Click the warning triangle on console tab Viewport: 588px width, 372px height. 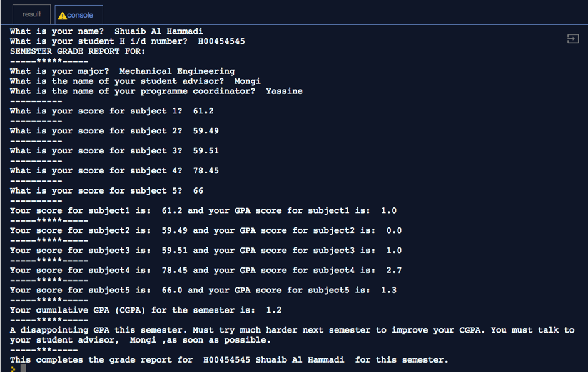63,14
